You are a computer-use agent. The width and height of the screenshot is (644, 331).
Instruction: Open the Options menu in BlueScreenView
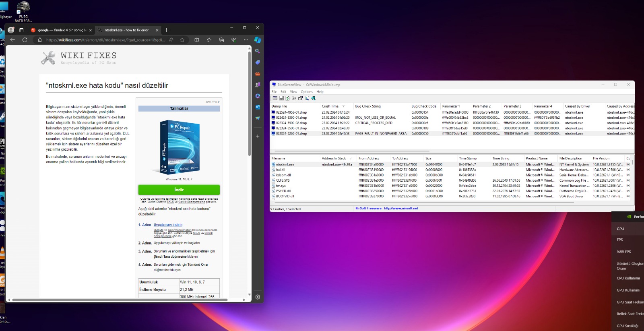(306, 92)
